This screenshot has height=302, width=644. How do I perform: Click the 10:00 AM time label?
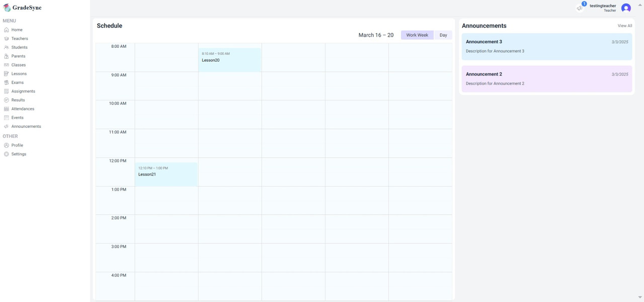[x=118, y=104]
